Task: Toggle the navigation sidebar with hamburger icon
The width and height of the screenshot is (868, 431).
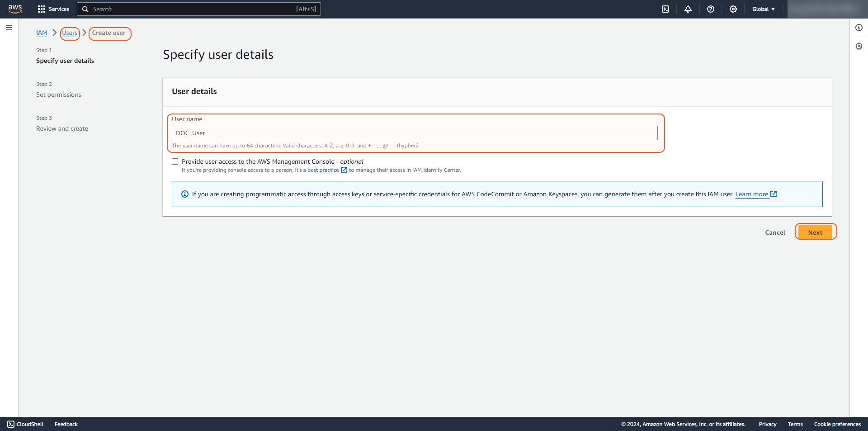Action: pyautogui.click(x=9, y=28)
